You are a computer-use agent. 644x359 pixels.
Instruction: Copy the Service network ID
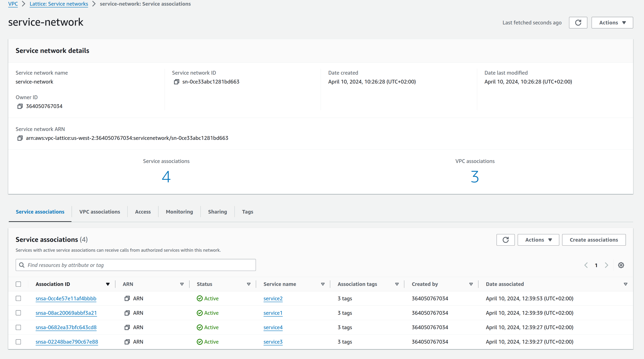point(176,82)
